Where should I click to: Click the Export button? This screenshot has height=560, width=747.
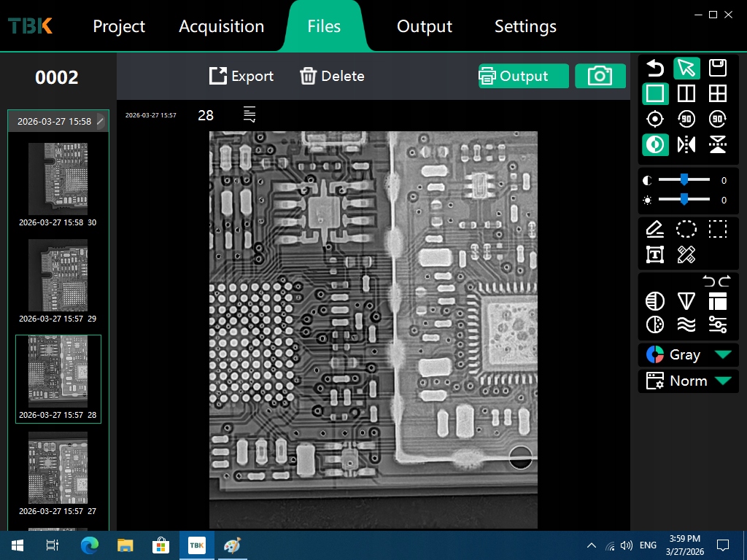pos(241,76)
